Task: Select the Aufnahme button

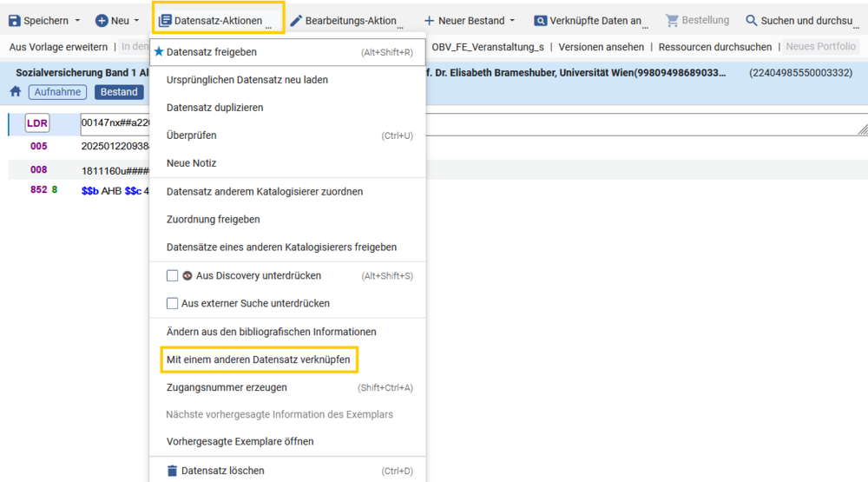Action: (57, 92)
